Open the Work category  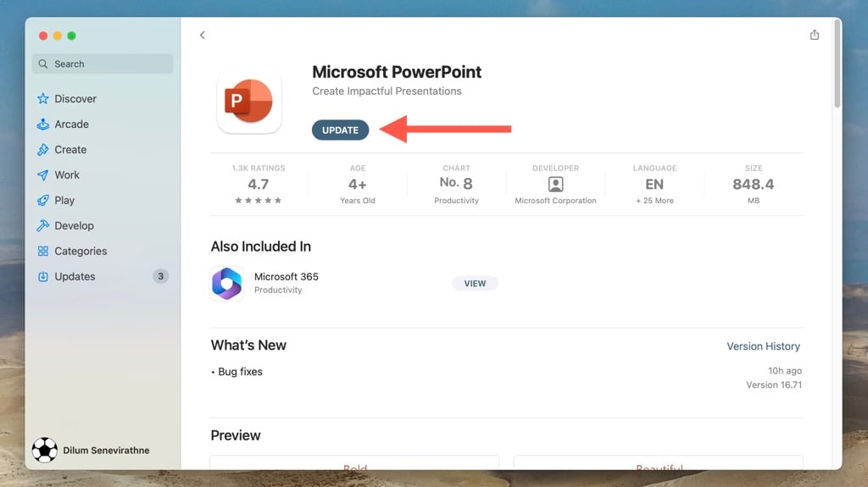click(x=67, y=175)
